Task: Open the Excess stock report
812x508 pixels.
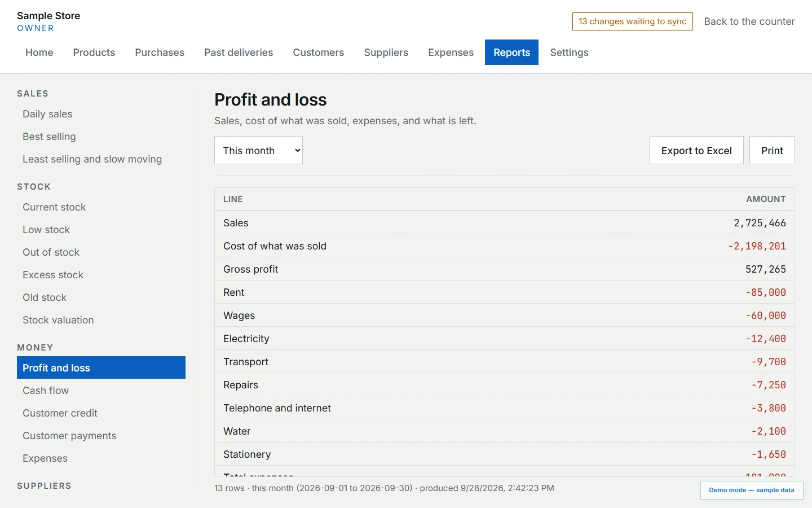Action: coord(101,275)
